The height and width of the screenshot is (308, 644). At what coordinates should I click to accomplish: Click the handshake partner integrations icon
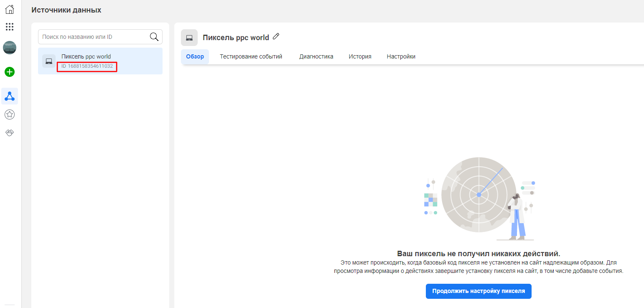click(10, 132)
